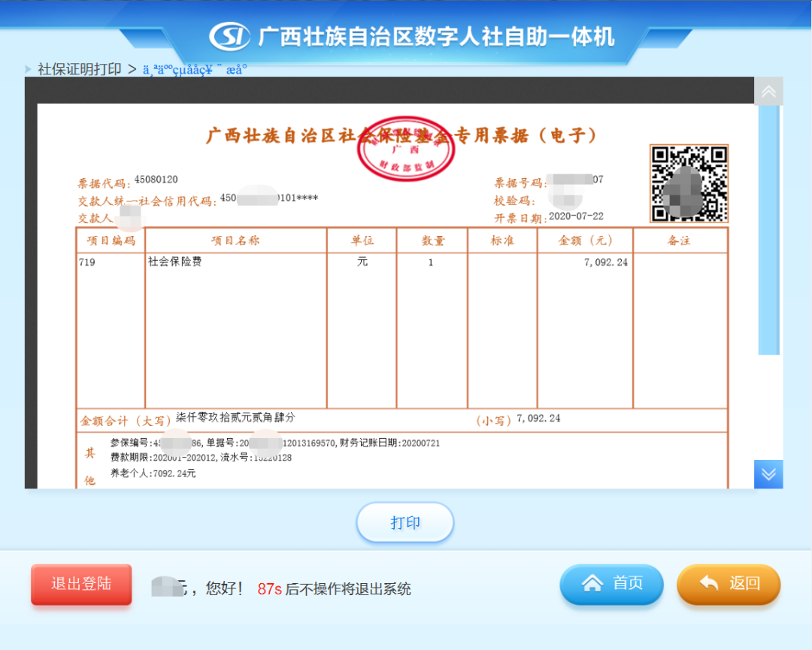Go to 首页 using the house icon

(593, 584)
